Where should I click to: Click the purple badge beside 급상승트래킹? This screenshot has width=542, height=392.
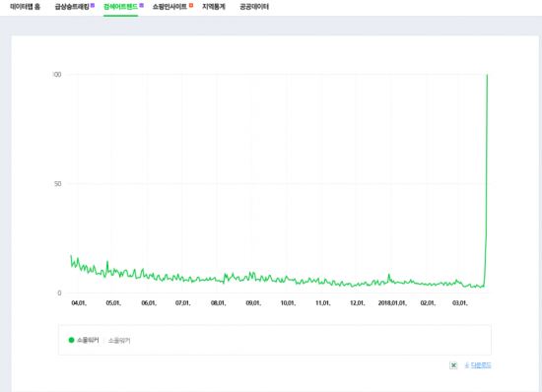click(x=93, y=5)
